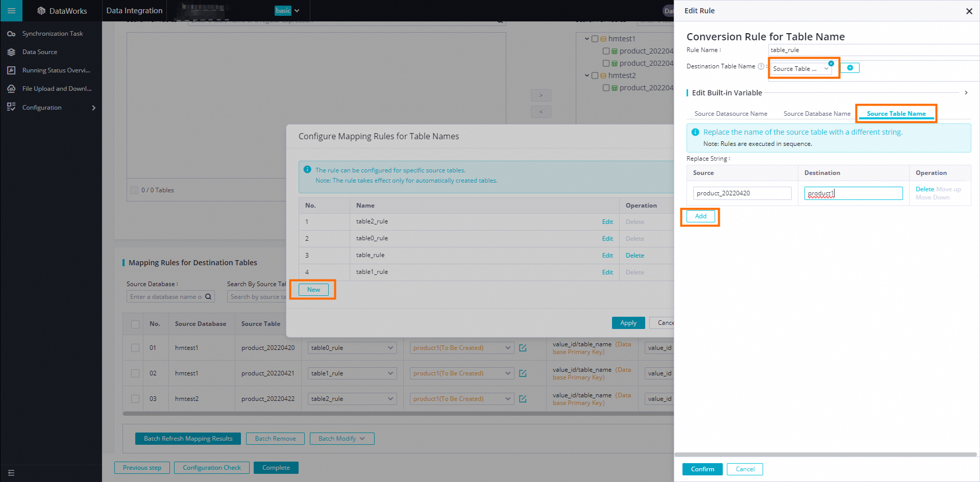Select the Source Table Name tab

(x=896, y=114)
